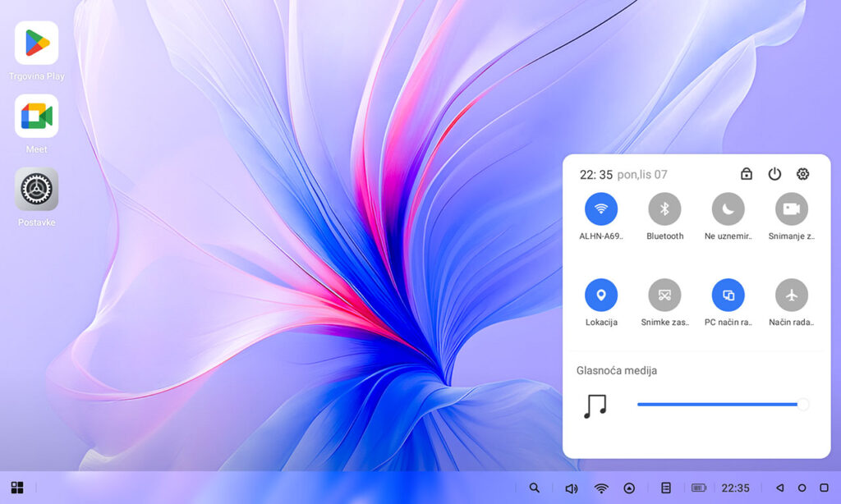Click the taskbar speaker volume icon
Screen dimensions: 841x504
point(571,488)
